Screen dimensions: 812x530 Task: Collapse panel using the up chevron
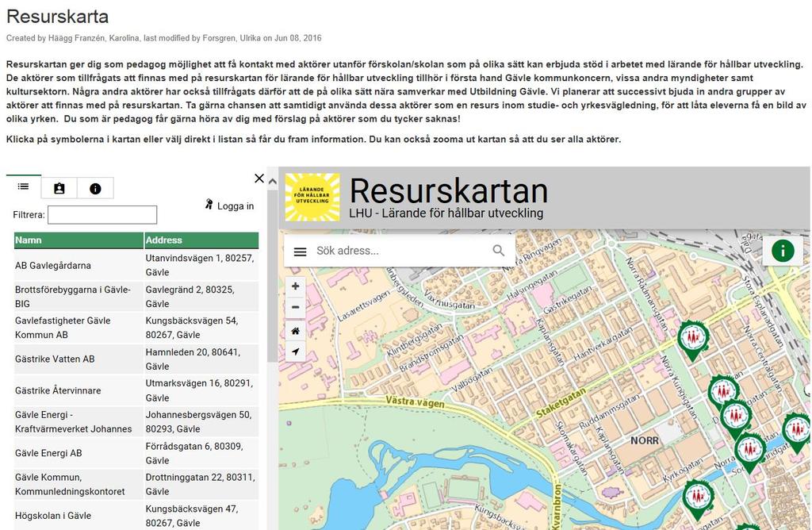pos(273,182)
